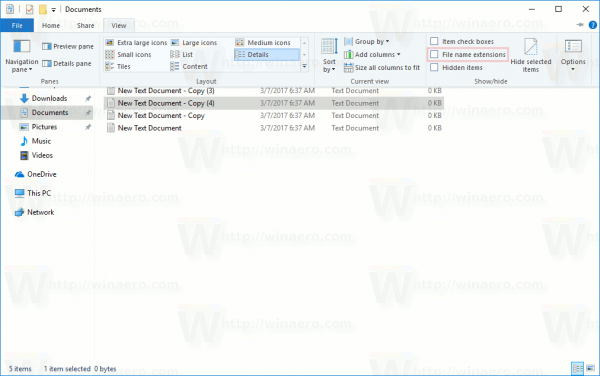
Task: Switch to Tiles layout view
Action: tap(118, 67)
